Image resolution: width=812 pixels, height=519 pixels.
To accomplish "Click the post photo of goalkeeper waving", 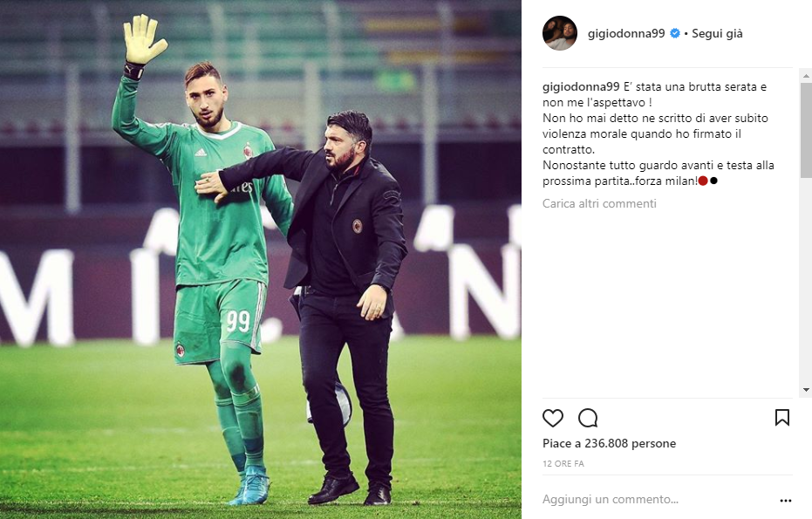I will (261, 260).
